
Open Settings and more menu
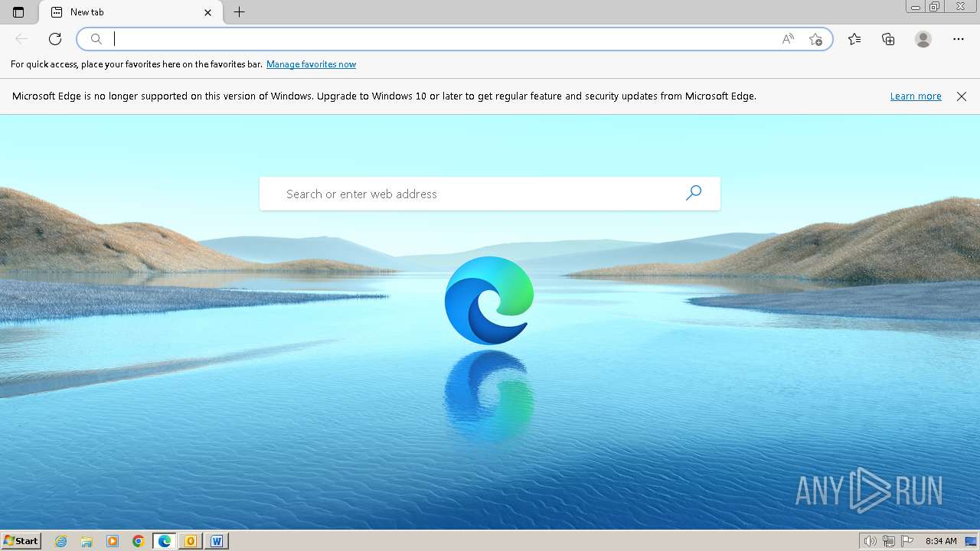tap(959, 39)
